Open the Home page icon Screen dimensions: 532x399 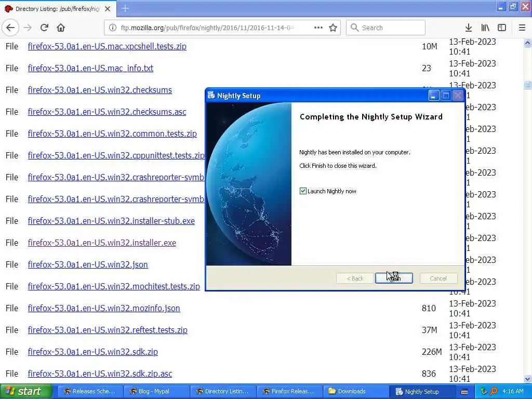(x=61, y=28)
